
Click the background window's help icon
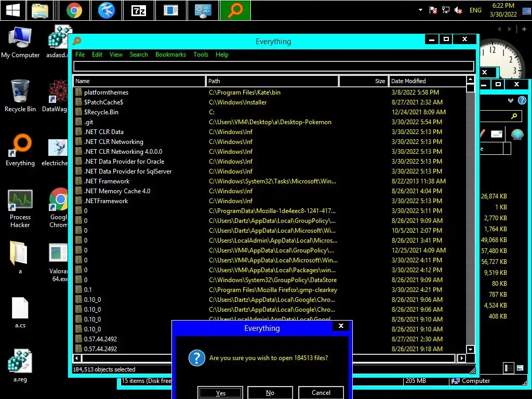522,100
